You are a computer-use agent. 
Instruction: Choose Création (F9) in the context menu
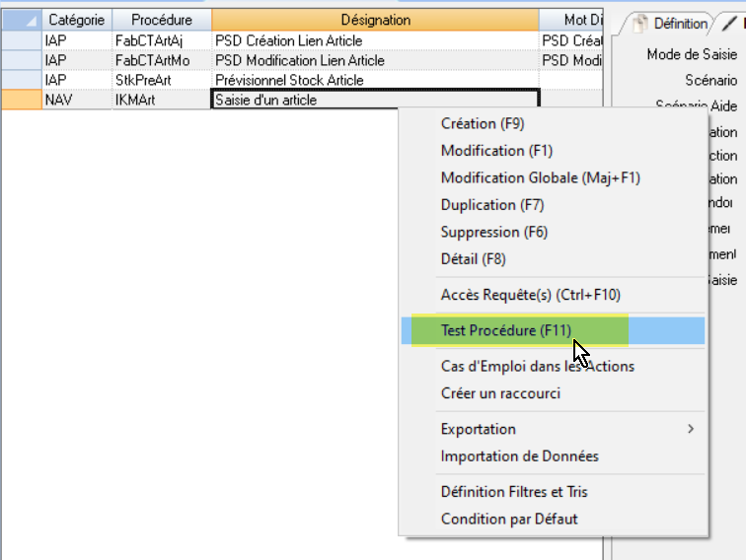tap(483, 123)
